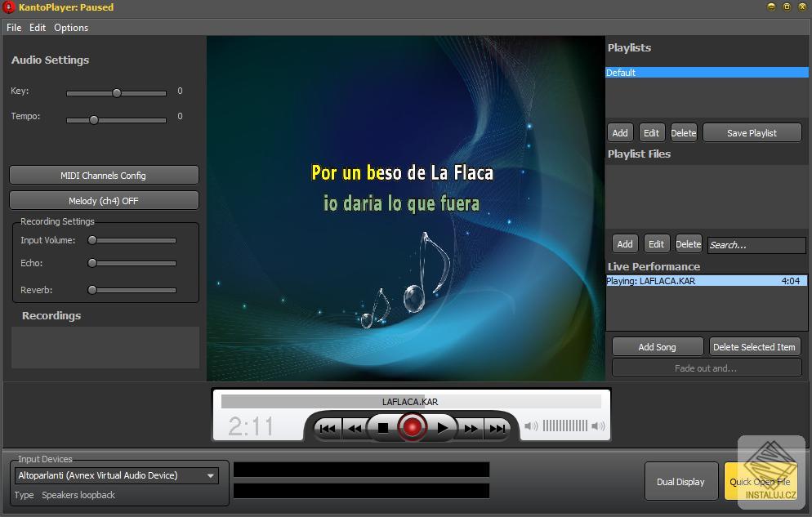The height and width of the screenshot is (517, 812).
Task: Open MIDI Channels Config
Action: (104, 175)
